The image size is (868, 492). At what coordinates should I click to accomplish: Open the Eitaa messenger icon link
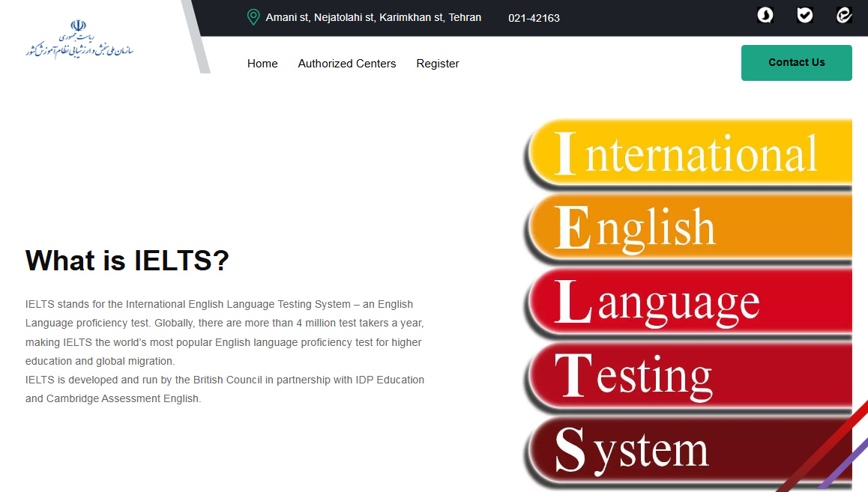(844, 15)
